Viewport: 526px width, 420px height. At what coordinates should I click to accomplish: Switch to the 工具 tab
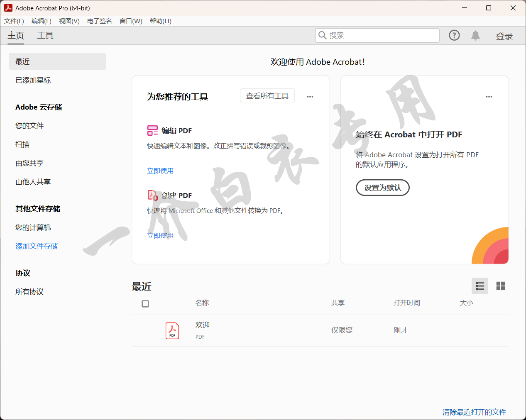tap(45, 36)
